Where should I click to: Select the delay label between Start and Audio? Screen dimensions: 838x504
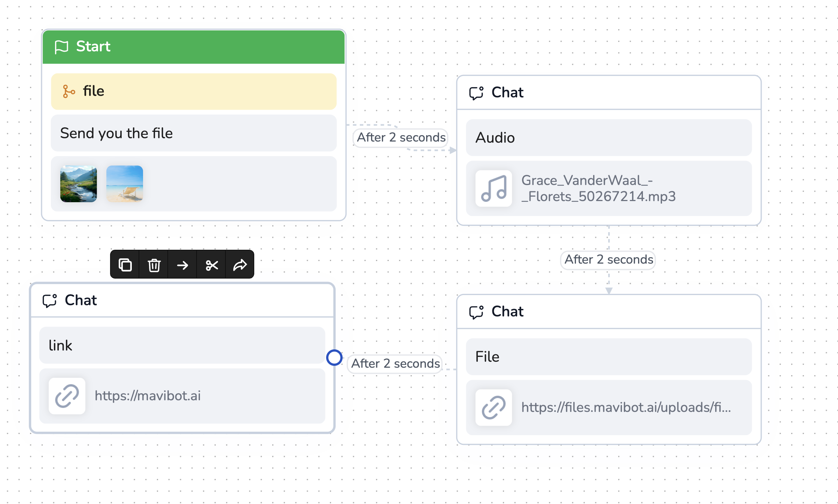(401, 137)
